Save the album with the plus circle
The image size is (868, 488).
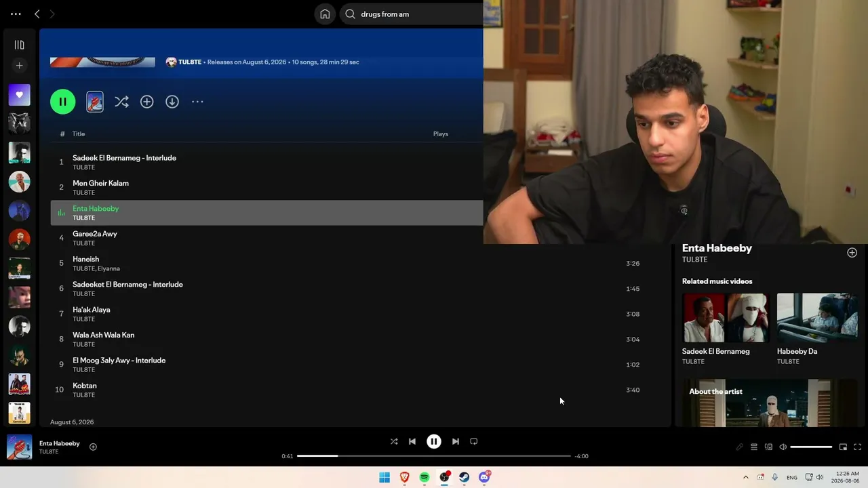coord(146,102)
